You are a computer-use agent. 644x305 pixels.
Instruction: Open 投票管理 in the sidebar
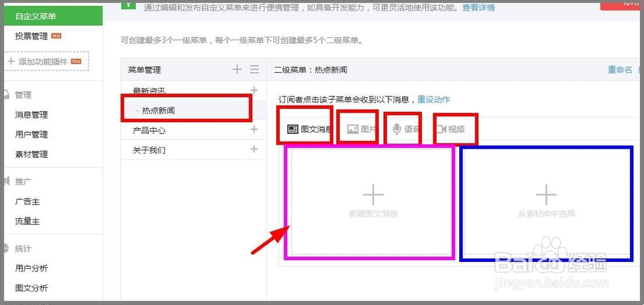(32, 36)
